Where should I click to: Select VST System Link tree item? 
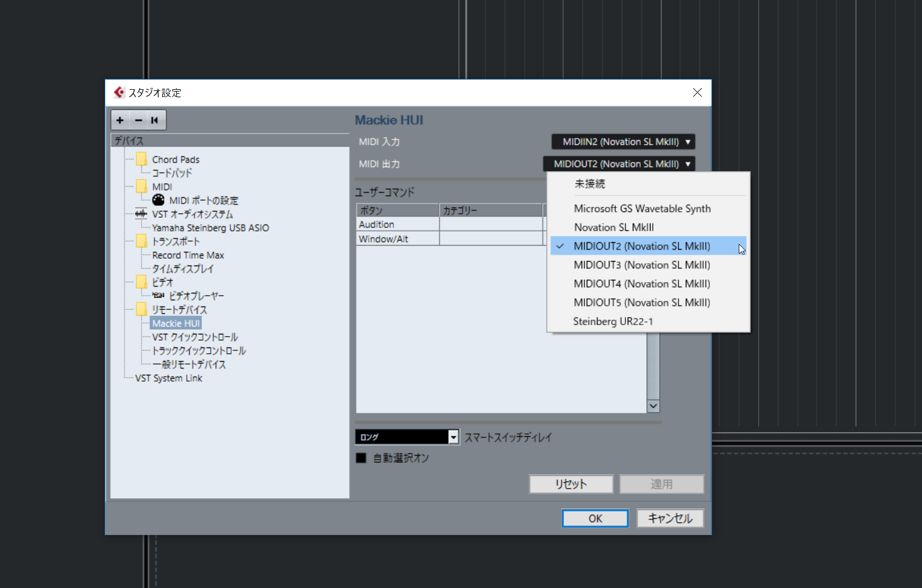click(x=168, y=378)
